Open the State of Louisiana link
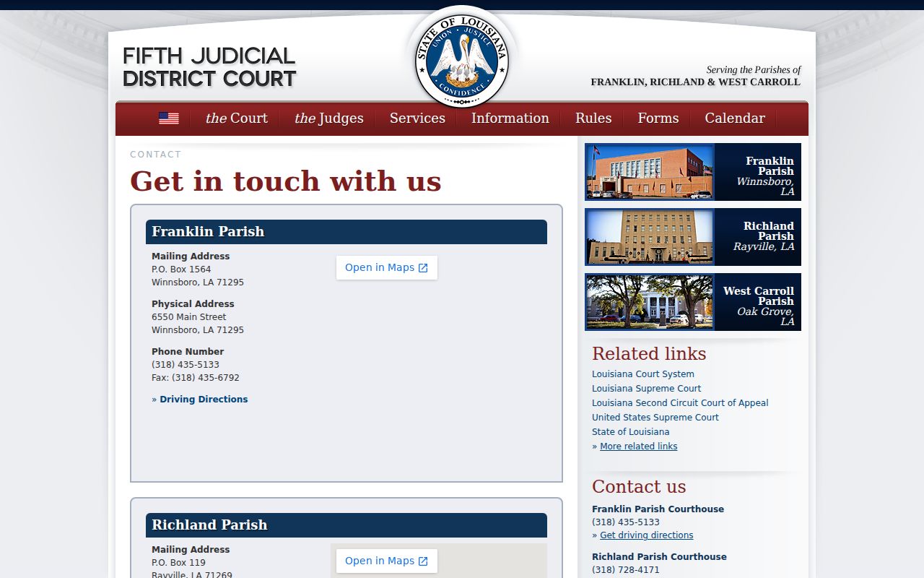Screen dimensions: 924x578 point(631,432)
